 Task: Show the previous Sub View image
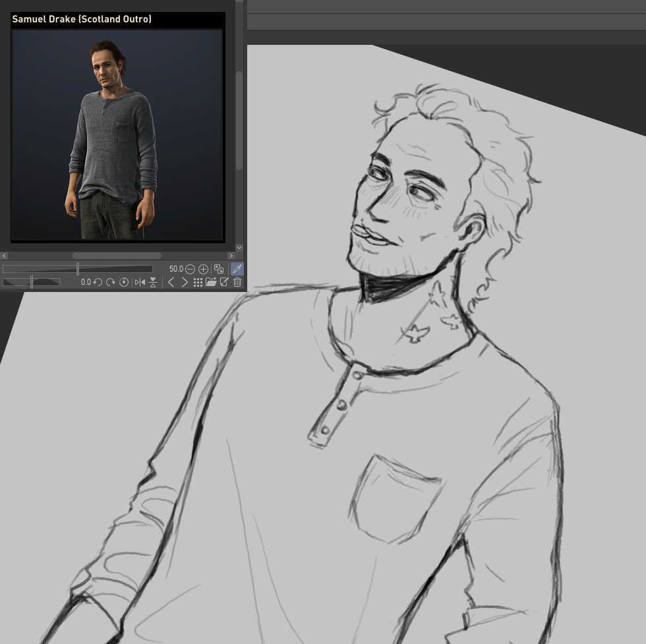[171, 282]
